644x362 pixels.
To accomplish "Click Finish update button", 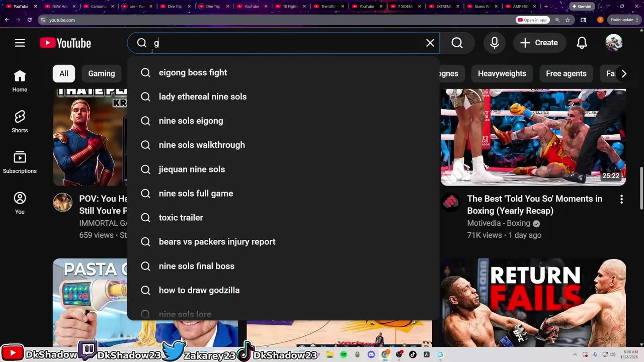I will (x=624, y=20).
